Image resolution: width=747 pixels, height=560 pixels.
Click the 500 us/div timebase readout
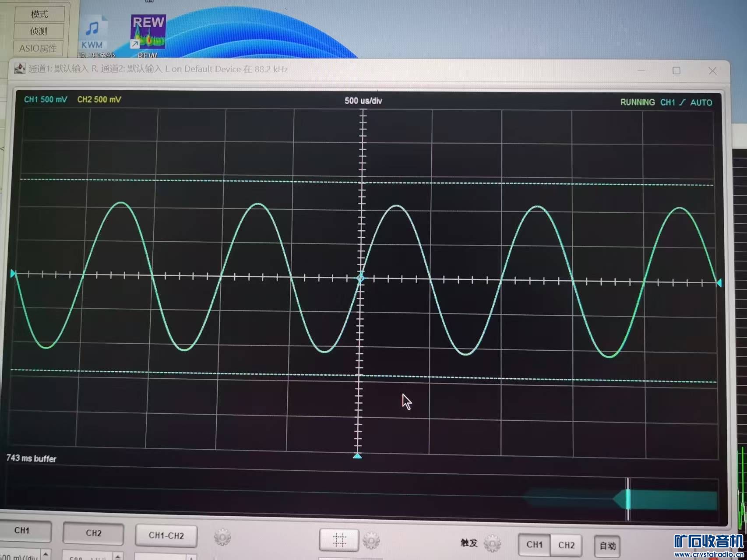(x=363, y=101)
